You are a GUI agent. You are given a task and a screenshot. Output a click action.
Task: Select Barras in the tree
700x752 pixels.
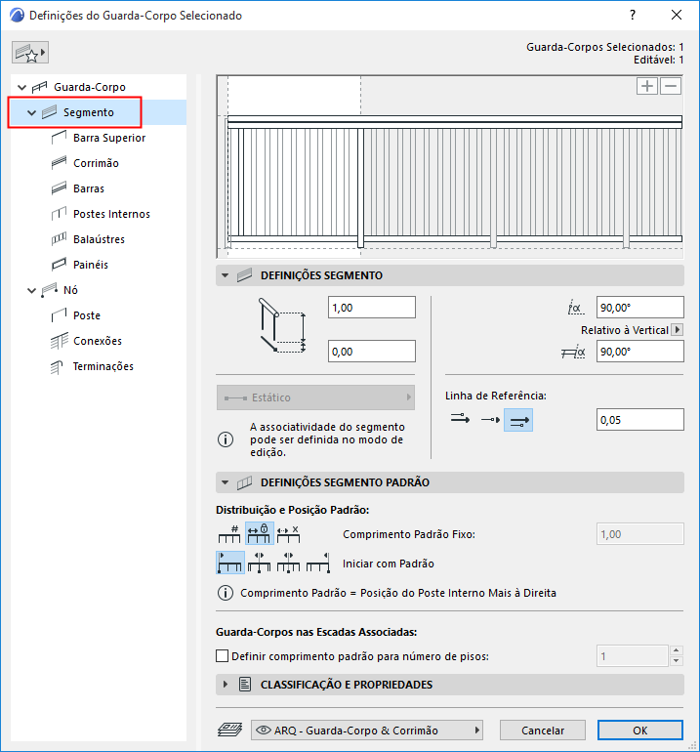coord(89,188)
